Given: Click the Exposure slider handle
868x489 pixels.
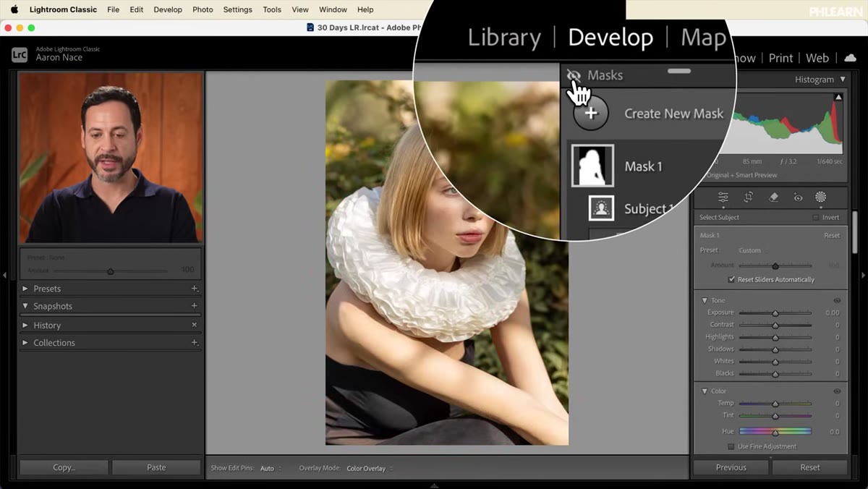Looking at the screenshot, I should point(775,313).
